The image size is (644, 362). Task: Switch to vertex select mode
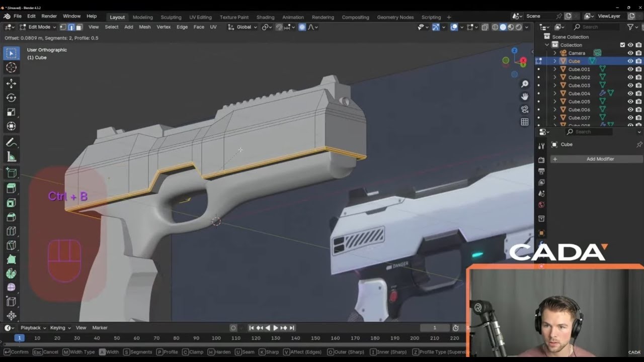[x=63, y=27]
